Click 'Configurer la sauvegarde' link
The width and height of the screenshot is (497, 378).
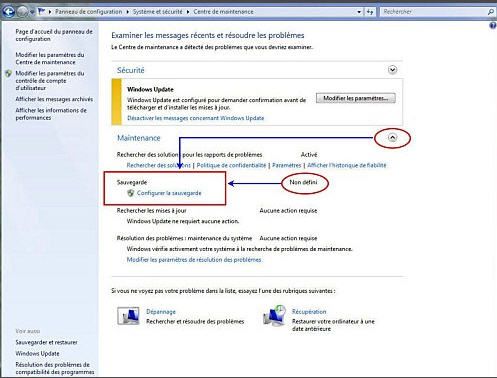(x=169, y=193)
